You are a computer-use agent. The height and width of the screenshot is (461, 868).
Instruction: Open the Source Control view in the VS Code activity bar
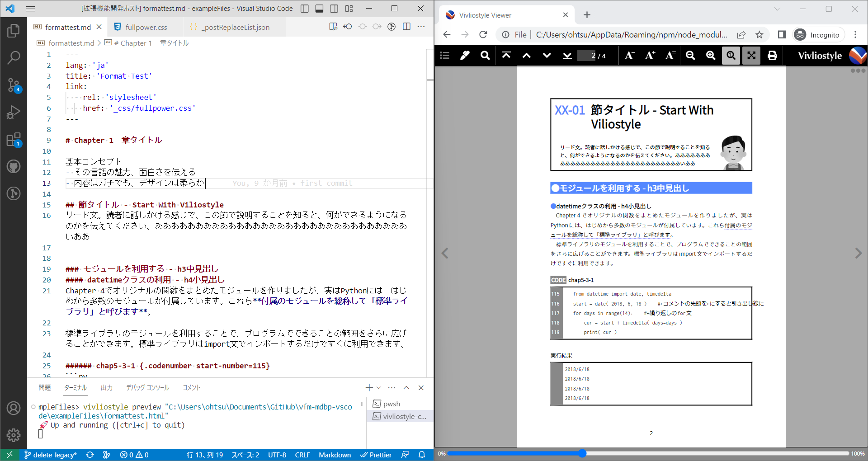click(14, 85)
